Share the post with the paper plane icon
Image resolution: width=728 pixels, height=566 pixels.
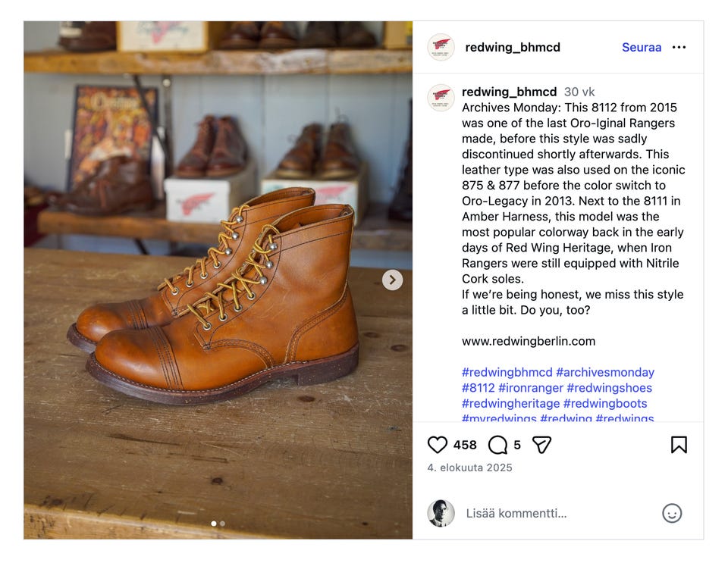point(541,445)
